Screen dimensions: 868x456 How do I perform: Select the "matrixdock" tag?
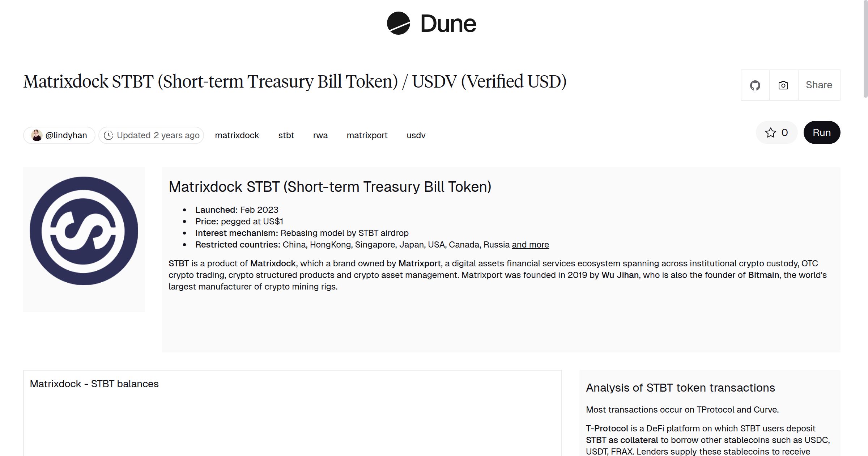coord(237,135)
